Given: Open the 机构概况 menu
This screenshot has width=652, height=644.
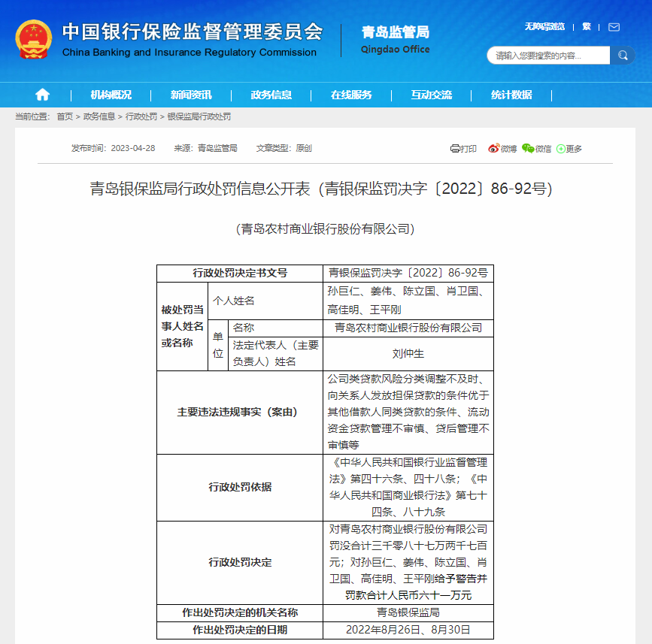Looking at the screenshot, I should [111, 95].
